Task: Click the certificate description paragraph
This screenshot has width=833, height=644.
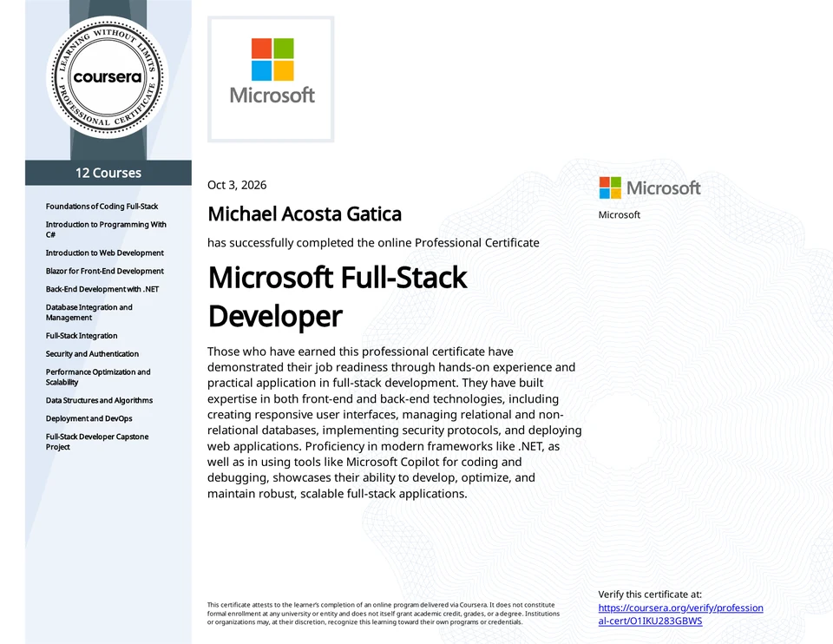Action: tap(395, 423)
